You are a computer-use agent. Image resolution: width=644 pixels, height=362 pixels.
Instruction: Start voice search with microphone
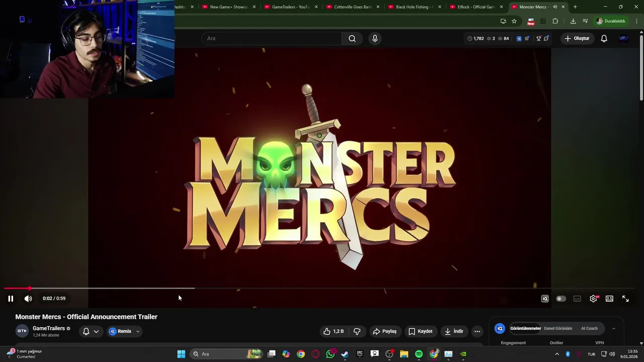click(x=375, y=38)
